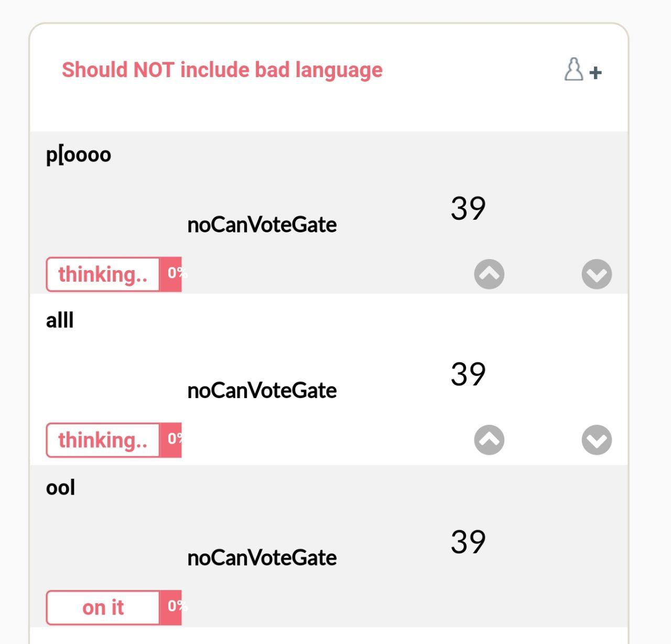The image size is (671, 644).
Task: Click the 39 score on alll
Action: coord(468,374)
